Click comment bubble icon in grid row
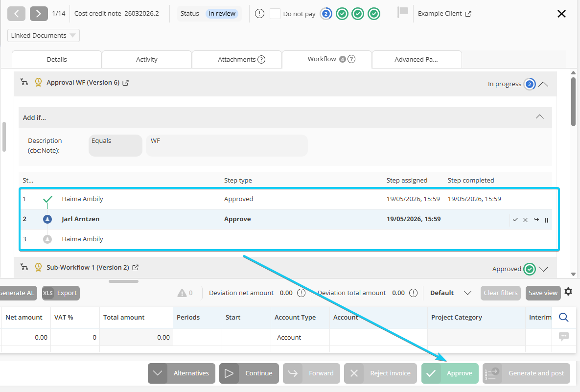Image resolution: width=580 pixels, height=392 pixels. point(564,337)
